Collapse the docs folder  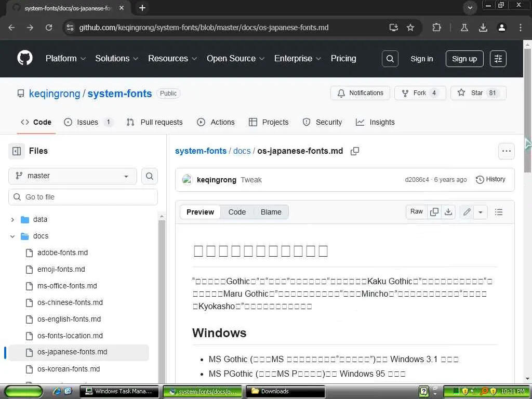12,236
